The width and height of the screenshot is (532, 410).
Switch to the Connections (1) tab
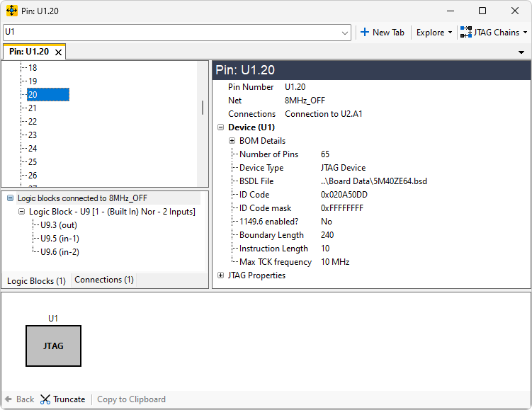coord(103,280)
